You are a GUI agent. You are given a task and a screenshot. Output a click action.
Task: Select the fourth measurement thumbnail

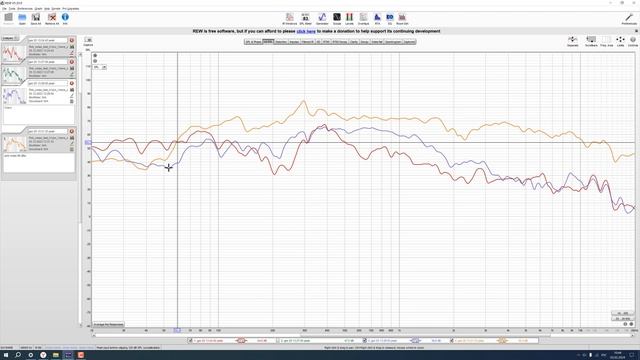[15, 144]
